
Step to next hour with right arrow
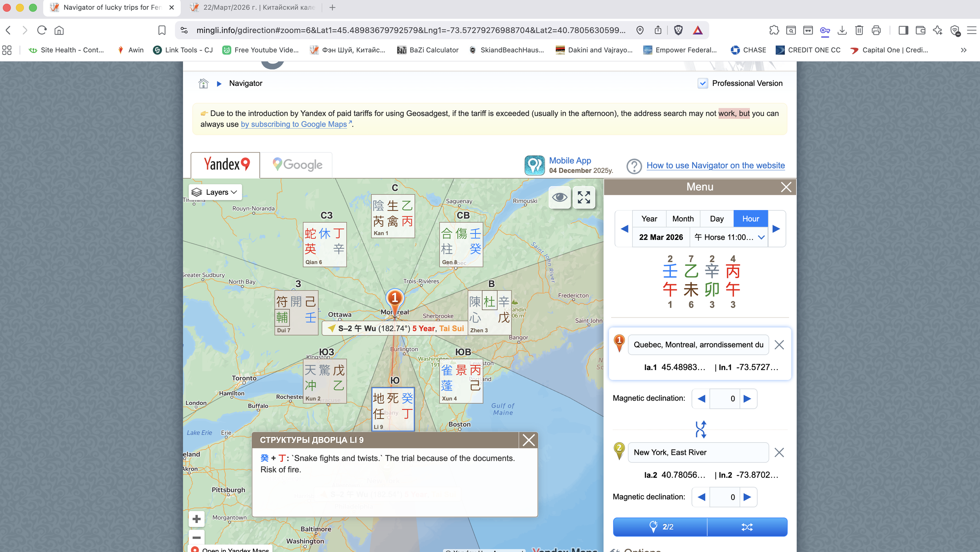click(x=776, y=229)
